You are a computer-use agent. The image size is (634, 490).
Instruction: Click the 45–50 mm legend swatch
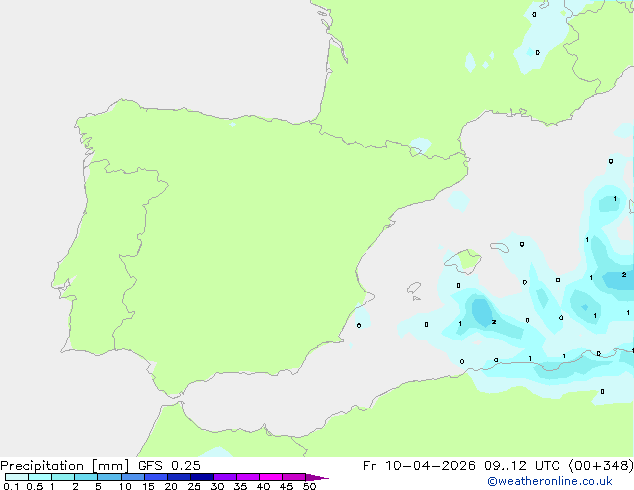tap(294, 477)
